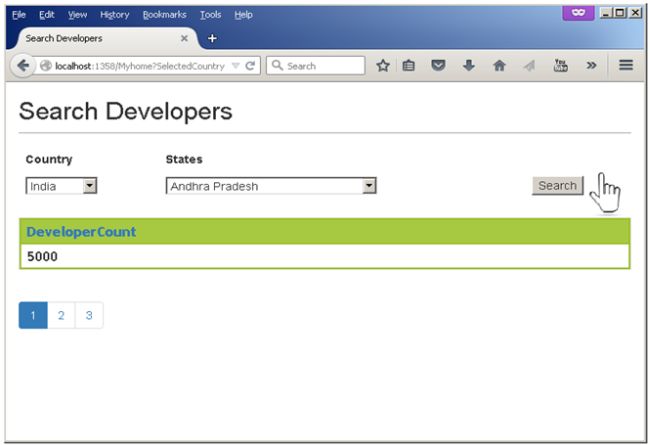Image resolution: width=650 pixels, height=445 pixels.
Task: Close the browser window
Action: pos(635,13)
